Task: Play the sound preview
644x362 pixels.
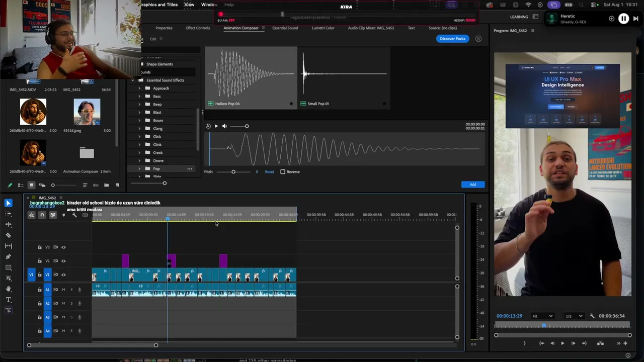Action: pyautogui.click(x=216, y=126)
